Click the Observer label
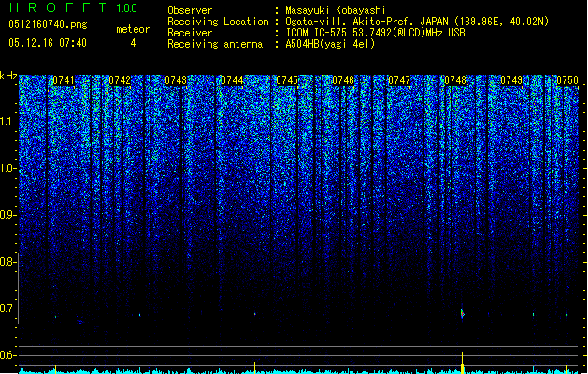588x374 pixels. tap(190, 10)
